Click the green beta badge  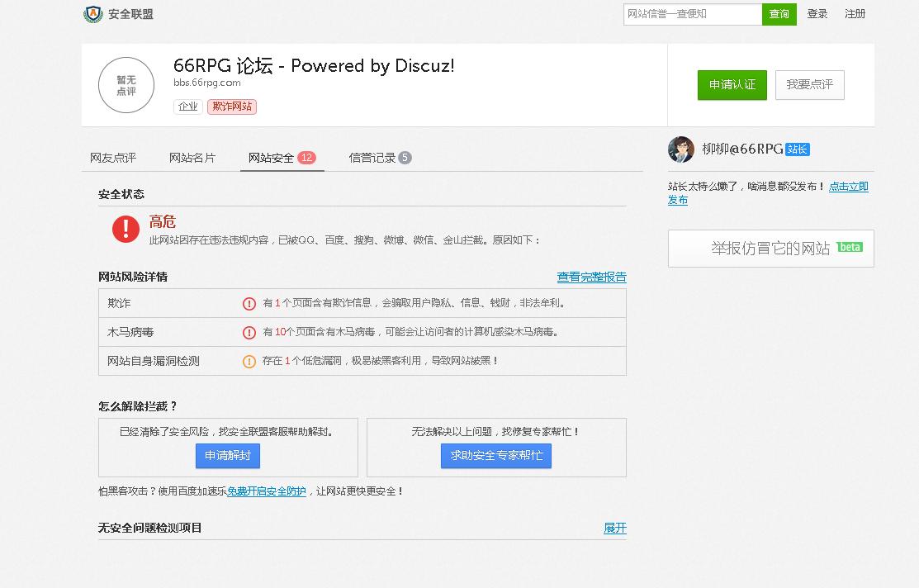850,248
